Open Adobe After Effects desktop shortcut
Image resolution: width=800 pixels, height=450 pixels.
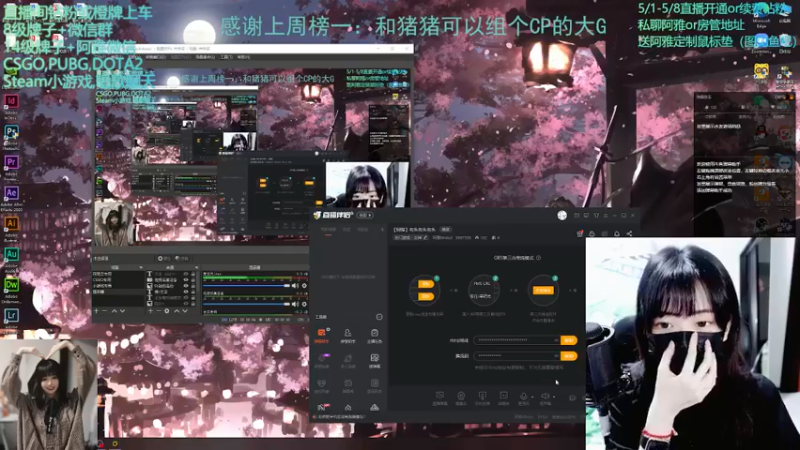pyautogui.click(x=11, y=193)
